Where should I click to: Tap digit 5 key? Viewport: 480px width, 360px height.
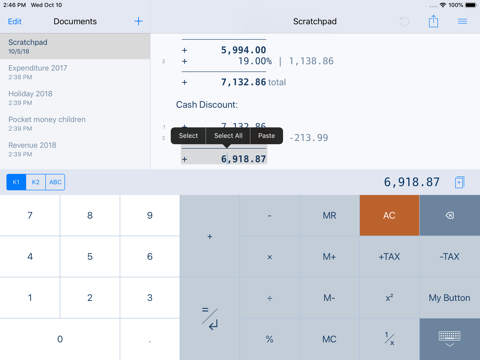pos(90,257)
